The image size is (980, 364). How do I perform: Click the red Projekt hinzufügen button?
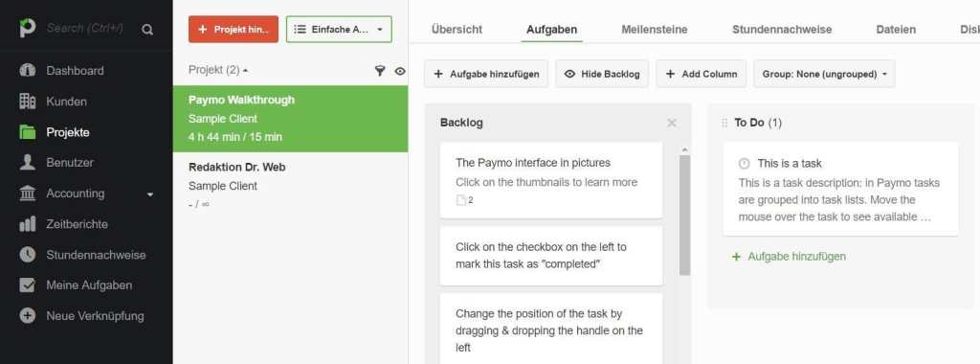pos(234,30)
